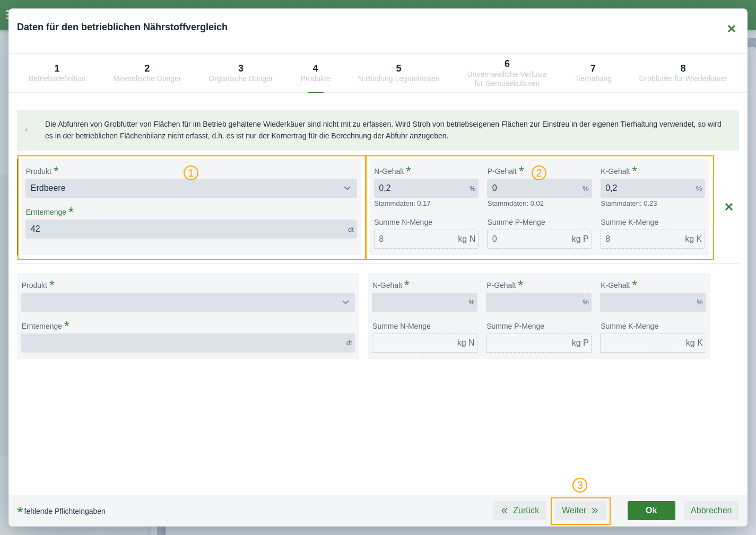The image size is (756, 535).
Task: Go to step 3 Organische Dünger
Action: coord(241,73)
